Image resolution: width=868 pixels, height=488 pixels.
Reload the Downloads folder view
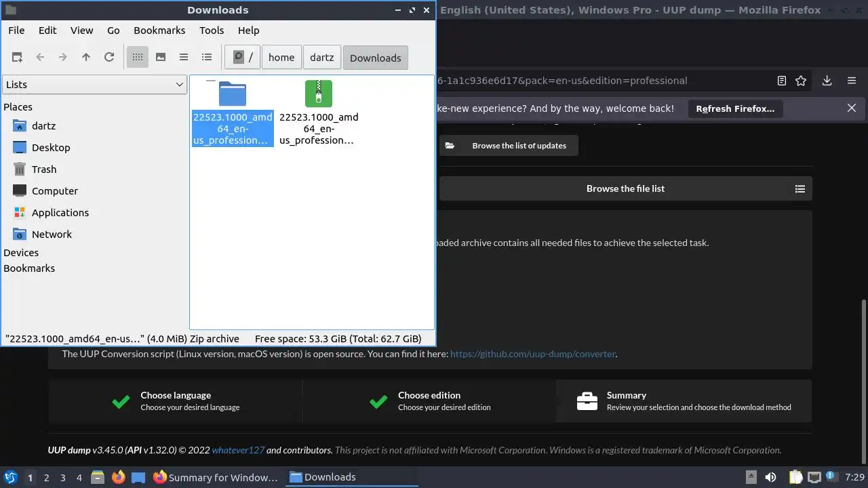click(x=109, y=58)
